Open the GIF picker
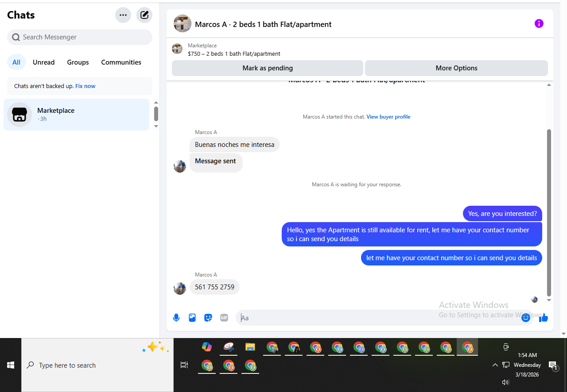567x392 pixels. pyautogui.click(x=224, y=318)
